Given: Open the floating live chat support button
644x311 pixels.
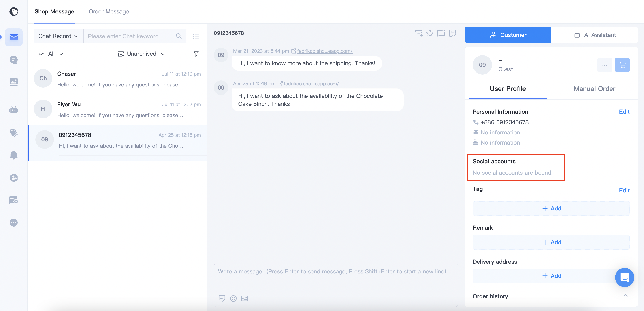Looking at the screenshot, I should [625, 277].
